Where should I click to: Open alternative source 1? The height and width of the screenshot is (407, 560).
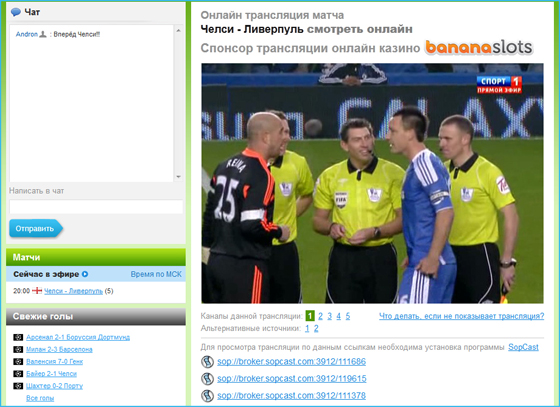[307, 328]
